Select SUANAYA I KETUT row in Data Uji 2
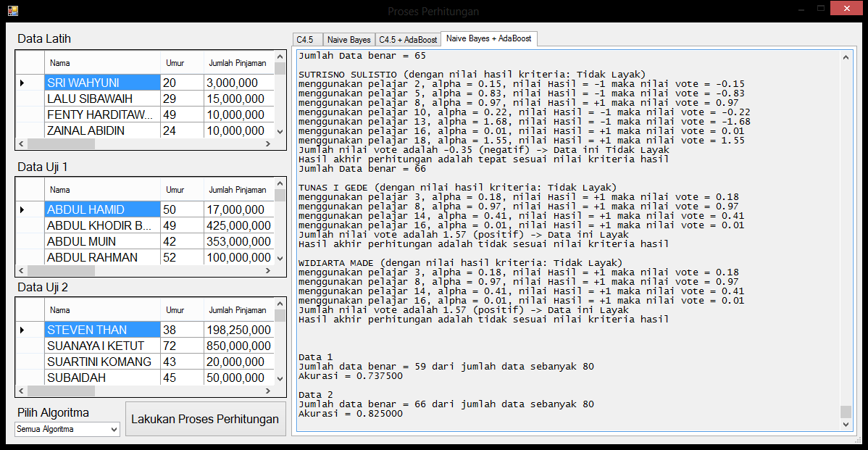The image size is (868, 450). 101,346
